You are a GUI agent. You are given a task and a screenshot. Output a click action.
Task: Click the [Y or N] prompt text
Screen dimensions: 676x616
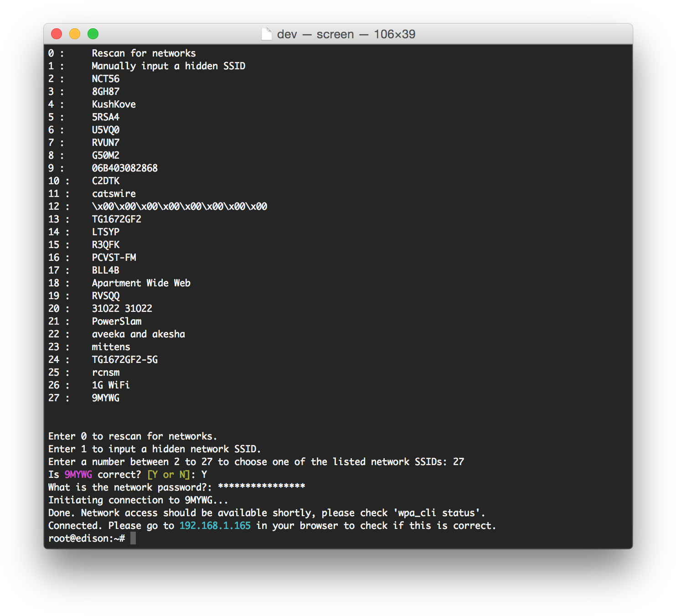(x=169, y=474)
